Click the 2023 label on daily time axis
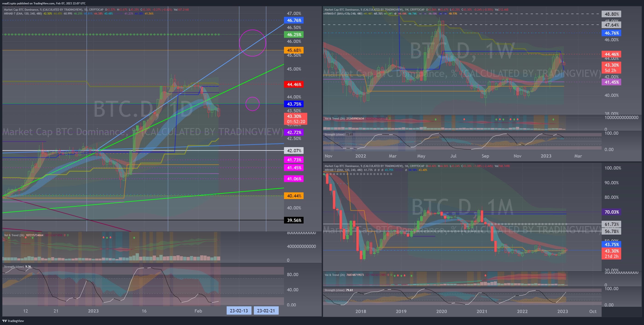Screen dimensions: 644x325 coord(93,311)
